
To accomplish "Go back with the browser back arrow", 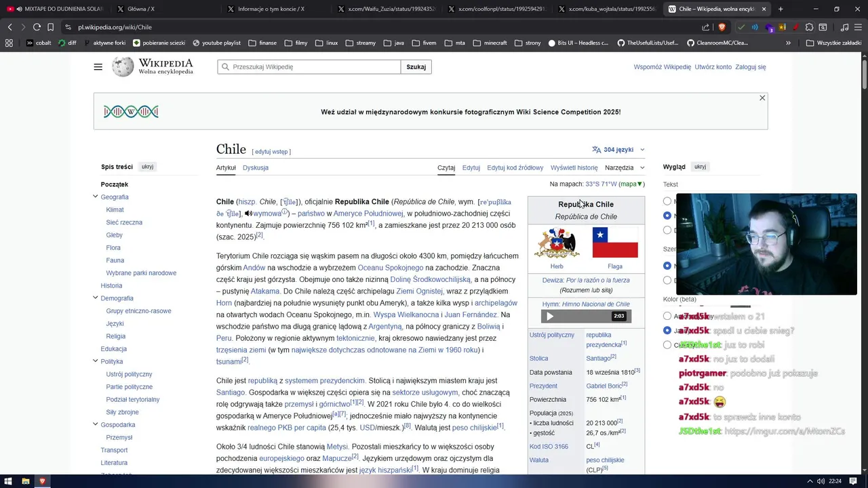I will coord(9,27).
